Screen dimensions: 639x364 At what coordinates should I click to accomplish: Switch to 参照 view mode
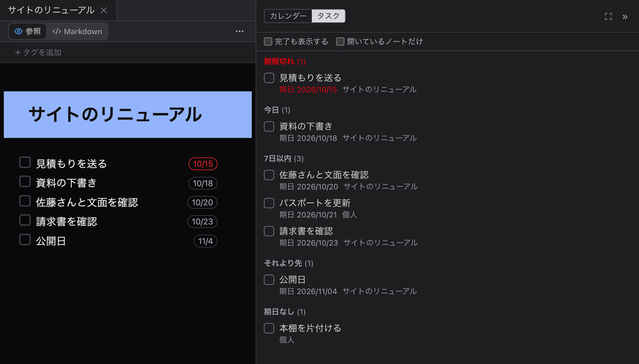pos(28,31)
